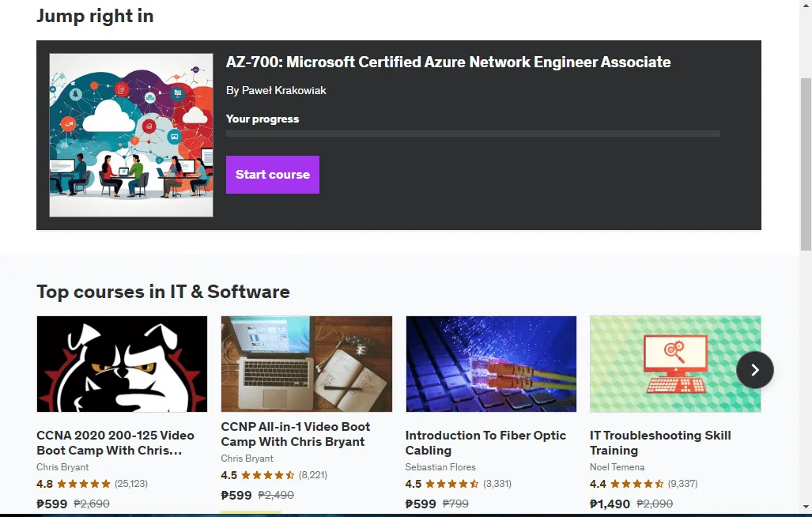Open IT Troubleshooting Skill Training title
This screenshot has height=517, width=812.
(x=660, y=443)
